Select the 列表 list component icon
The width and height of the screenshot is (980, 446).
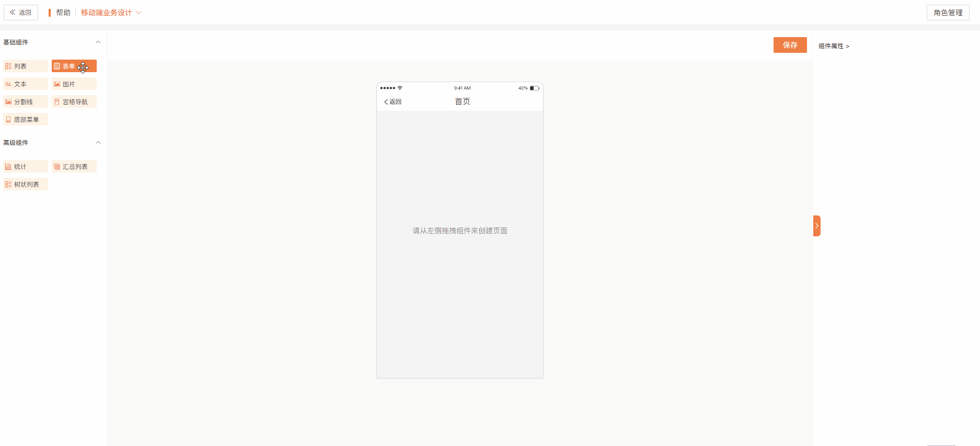tap(8, 66)
